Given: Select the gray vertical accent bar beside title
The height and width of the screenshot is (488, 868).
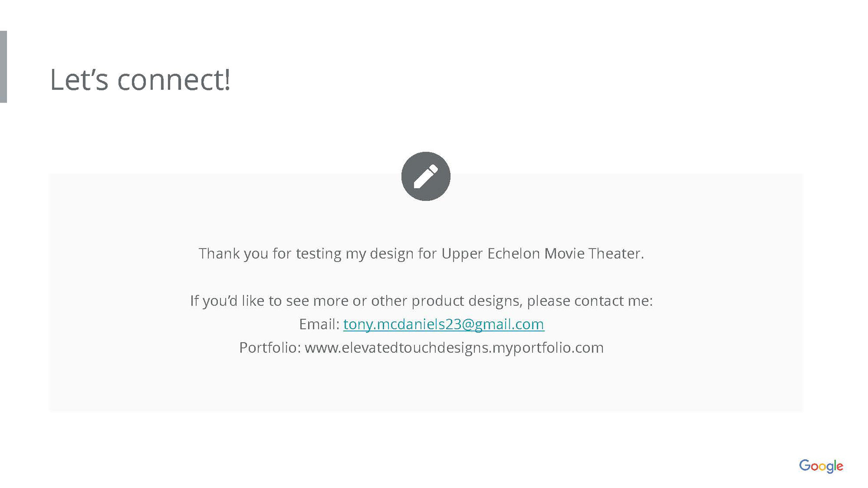Looking at the screenshot, I should (x=3, y=67).
